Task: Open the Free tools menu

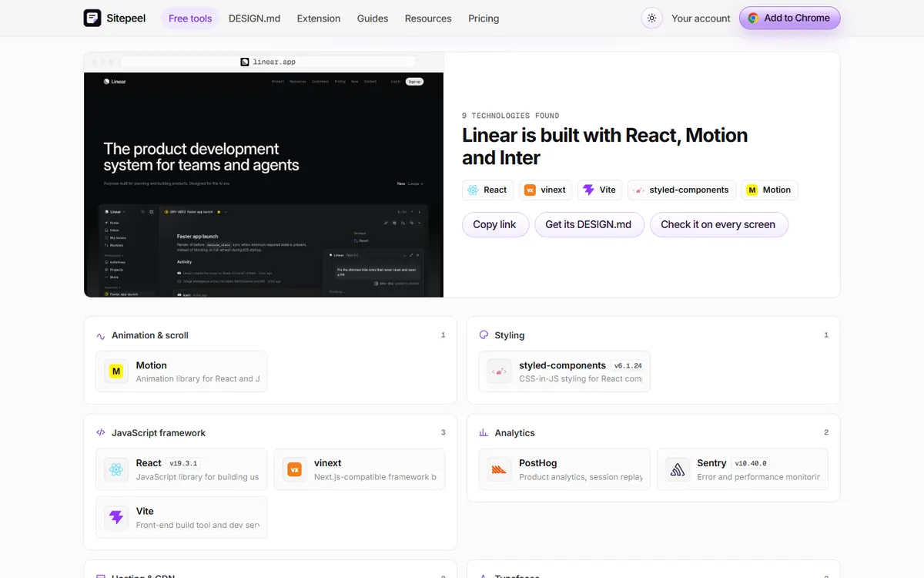Action: 190,18
